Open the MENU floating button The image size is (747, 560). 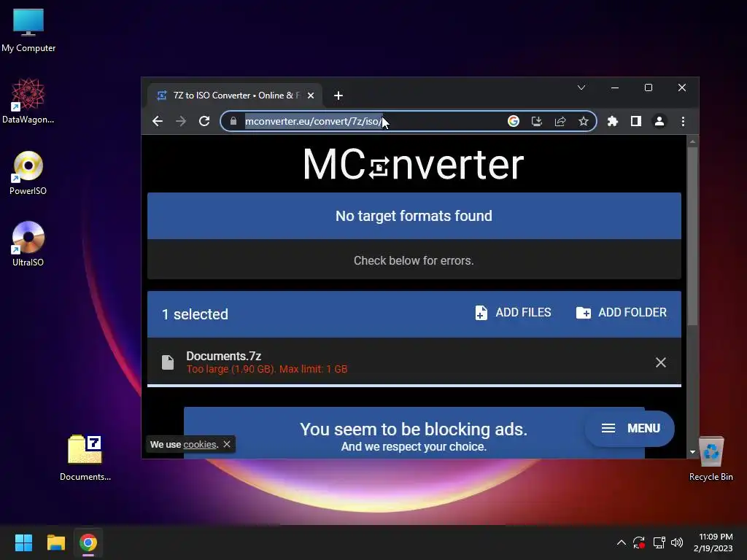630,428
